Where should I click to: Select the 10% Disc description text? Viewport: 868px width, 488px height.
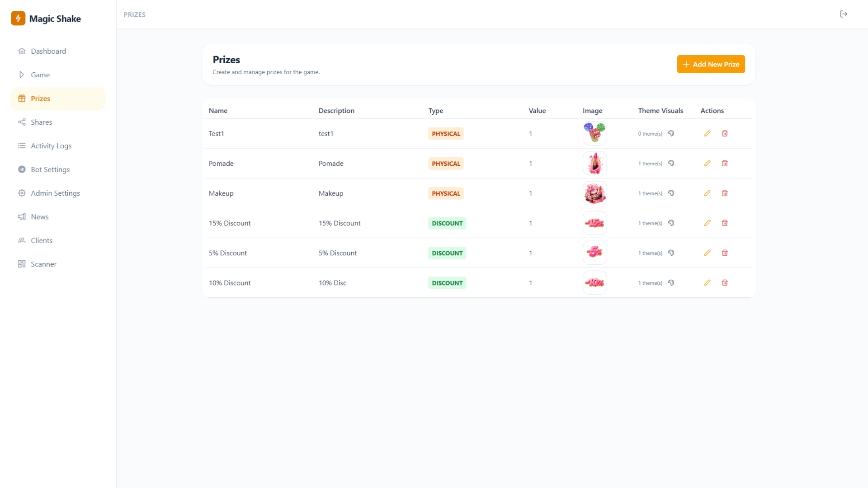click(332, 283)
